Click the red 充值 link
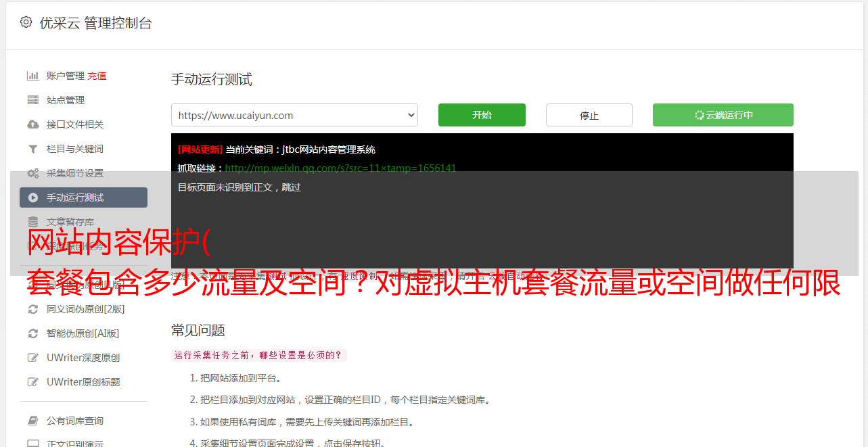The image size is (868, 447). (x=97, y=76)
